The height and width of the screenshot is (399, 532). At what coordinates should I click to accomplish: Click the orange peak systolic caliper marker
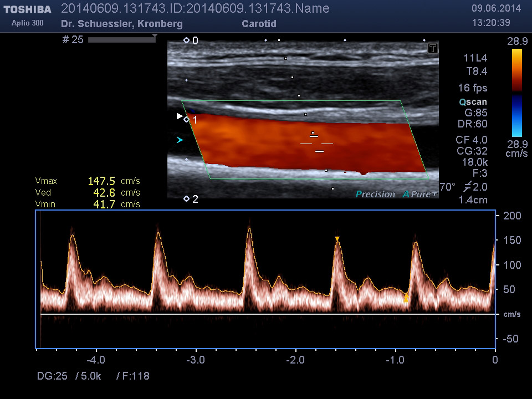pos(337,239)
